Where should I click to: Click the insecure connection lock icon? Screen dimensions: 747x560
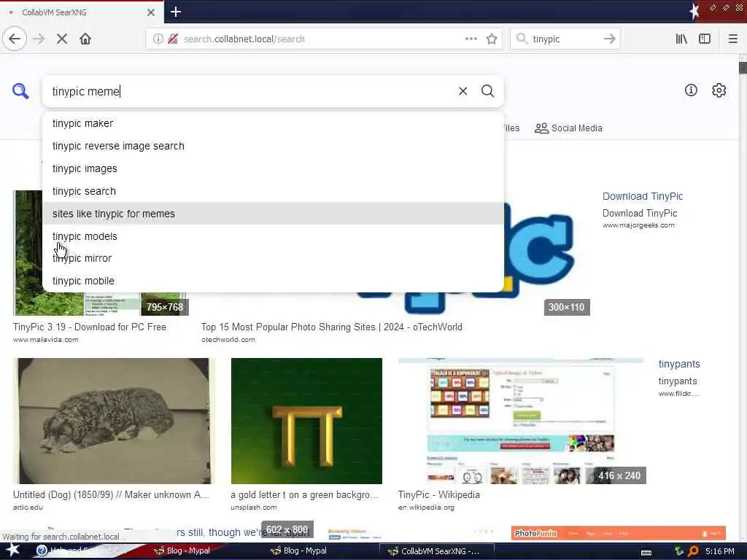[173, 39]
